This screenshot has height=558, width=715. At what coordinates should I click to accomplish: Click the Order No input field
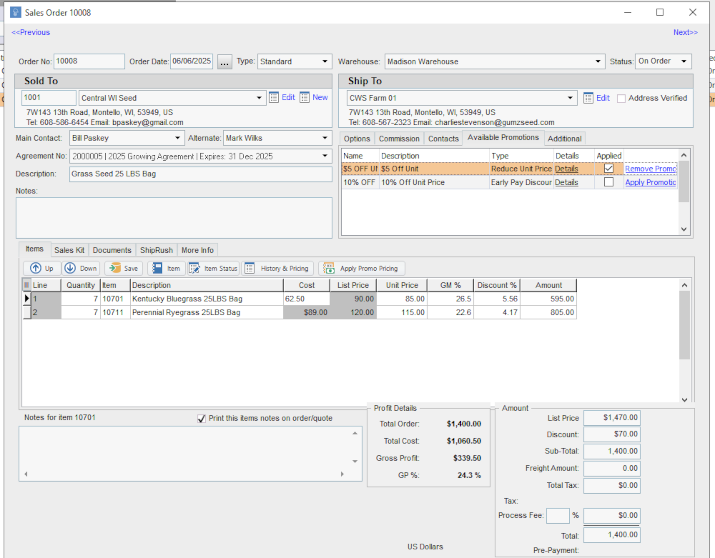[89, 61]
